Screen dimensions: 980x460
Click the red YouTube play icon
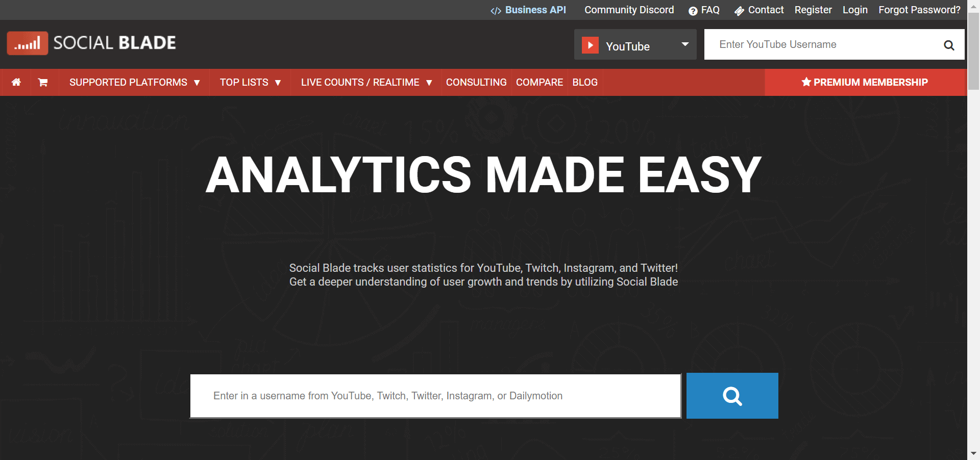click(x=590, y=45)
